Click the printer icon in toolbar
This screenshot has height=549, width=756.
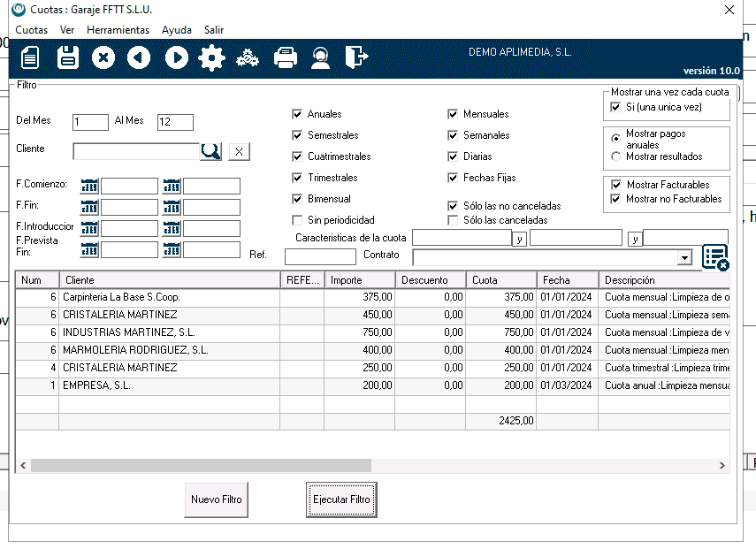point(285,58)
